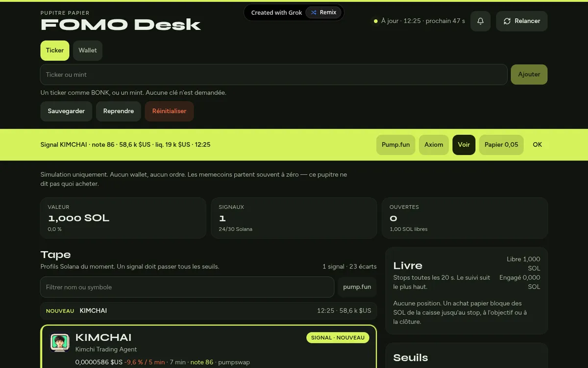Click the 'Created with Grok' label
Viewport: 588px width, 368px height.
(276, 12)
